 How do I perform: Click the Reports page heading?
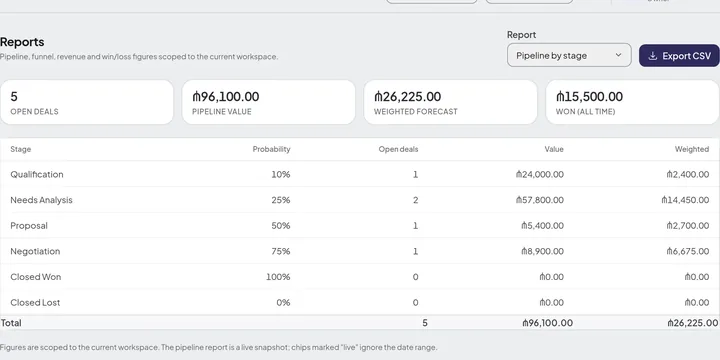tap(22, 42)
